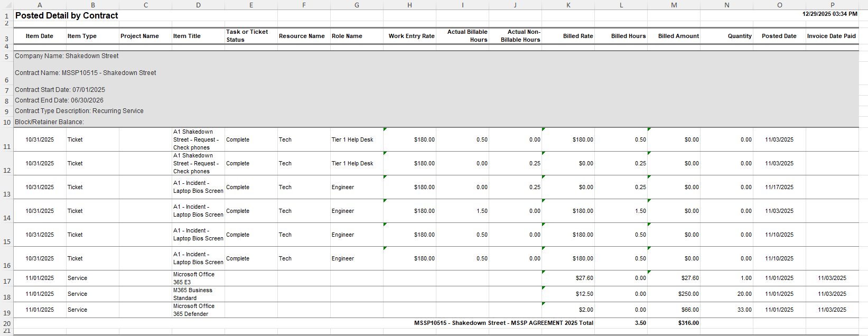Click the Item Type column heading
Image resolution: width=868 pixels, height=336 pixels.
[x=82, y=36]
